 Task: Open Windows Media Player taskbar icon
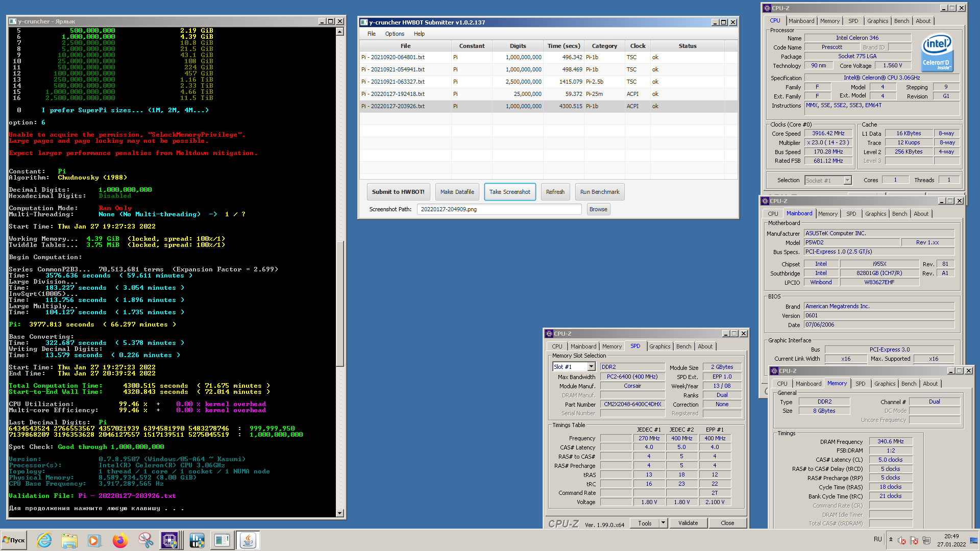coord(94,540)
